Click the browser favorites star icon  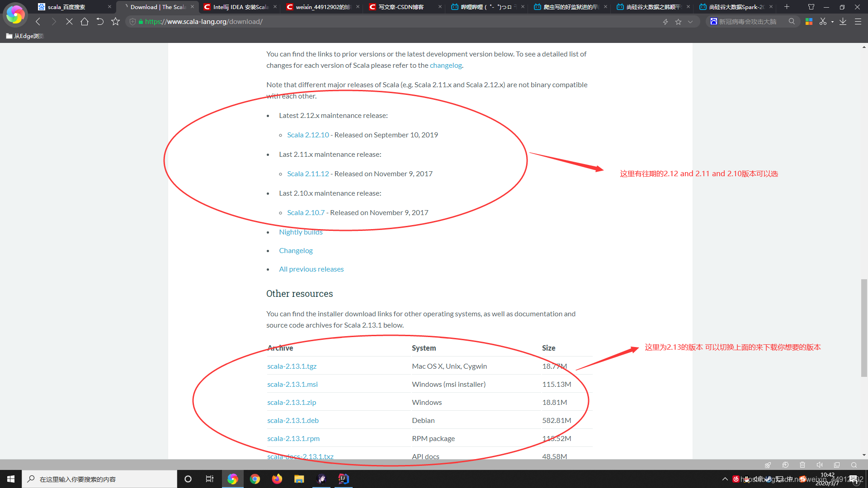[678, 22]
